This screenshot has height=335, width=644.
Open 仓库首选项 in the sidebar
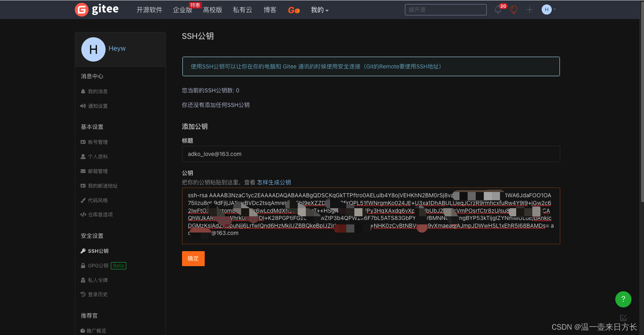tap(100, 215)
